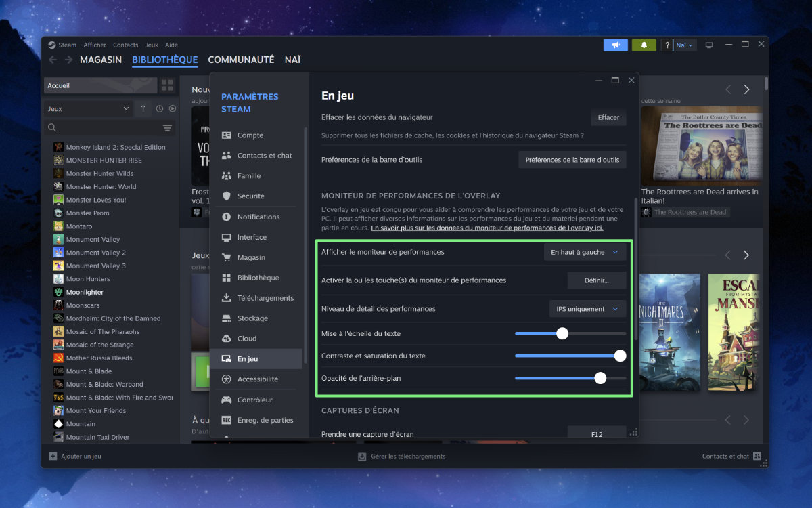Select En jeu category in settings sidebar

[256, 359]
